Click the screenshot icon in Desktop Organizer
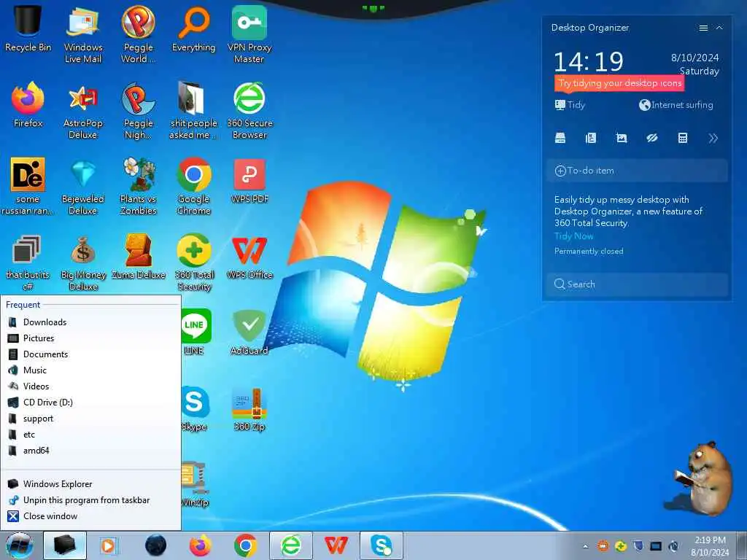The image size is (747, 560). [x=622, y=138]
